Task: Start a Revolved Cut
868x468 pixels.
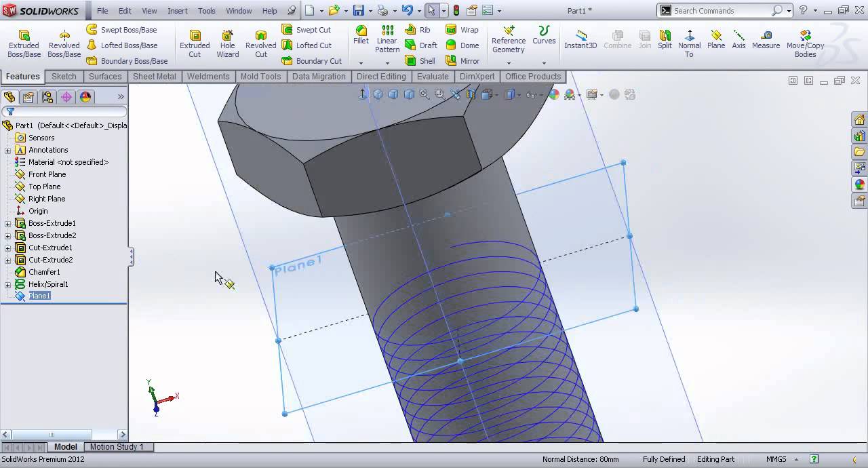Action: coord(261,43)
